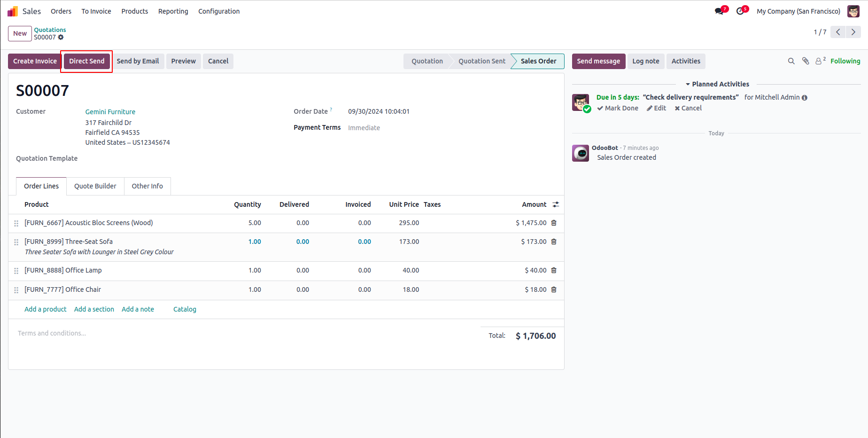The image size is (868, 438).
Task: Open the To Invoice menu
Action: tap(96, 11)
